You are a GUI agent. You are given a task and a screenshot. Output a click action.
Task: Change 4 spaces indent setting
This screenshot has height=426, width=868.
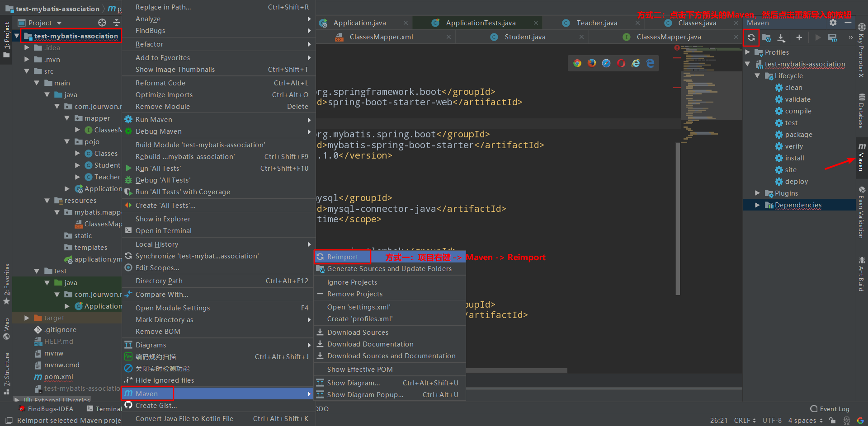(805, 421)
